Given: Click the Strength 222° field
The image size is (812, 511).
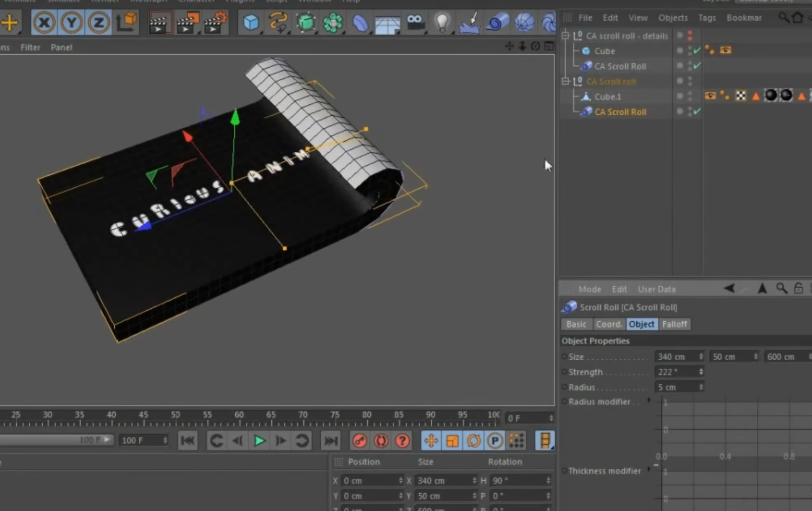Looking at the screenshot, I should point(680,372).
